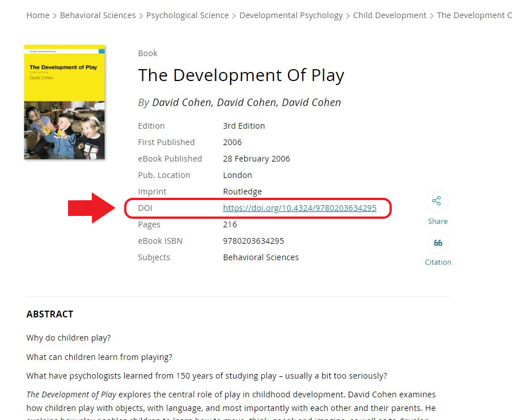Navigate to Psychological Science breadcrumb
The image size is (512, 420).
pos(188,15)
